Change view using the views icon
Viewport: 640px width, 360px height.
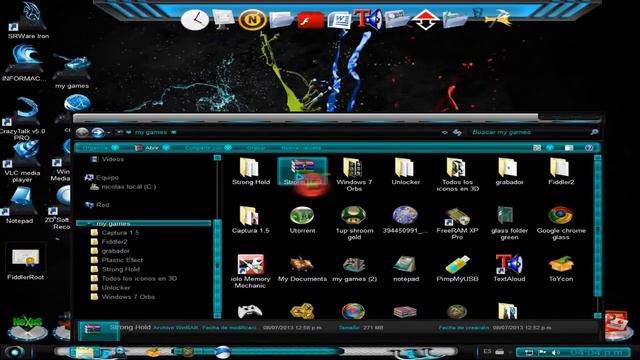pos(538,148)
